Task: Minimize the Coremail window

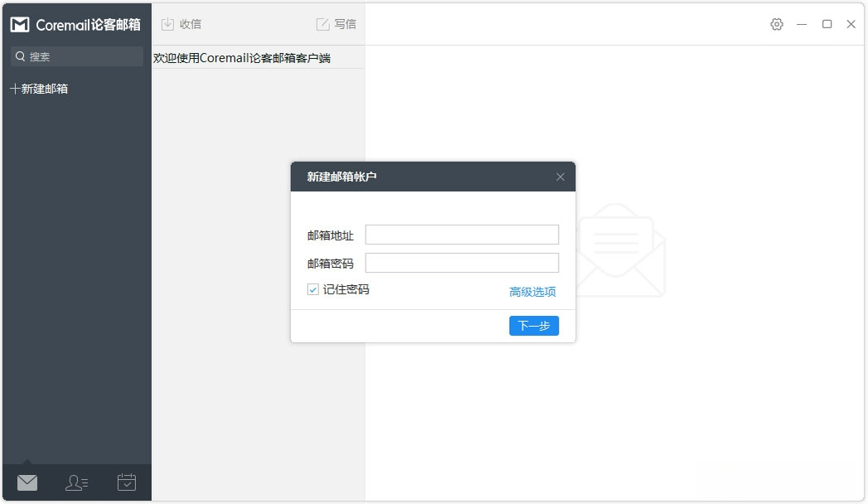Action: click(x=802, y=24)
